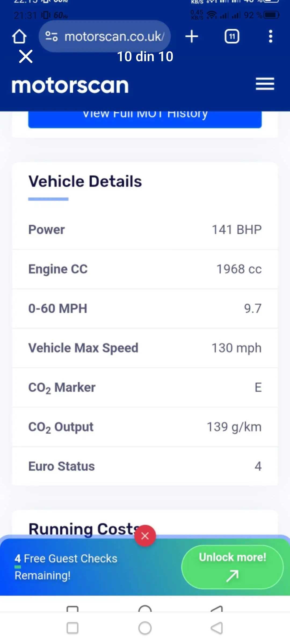Tap the motorscan logo
This screenshot has height=644, width=290.
pos(70,86)
